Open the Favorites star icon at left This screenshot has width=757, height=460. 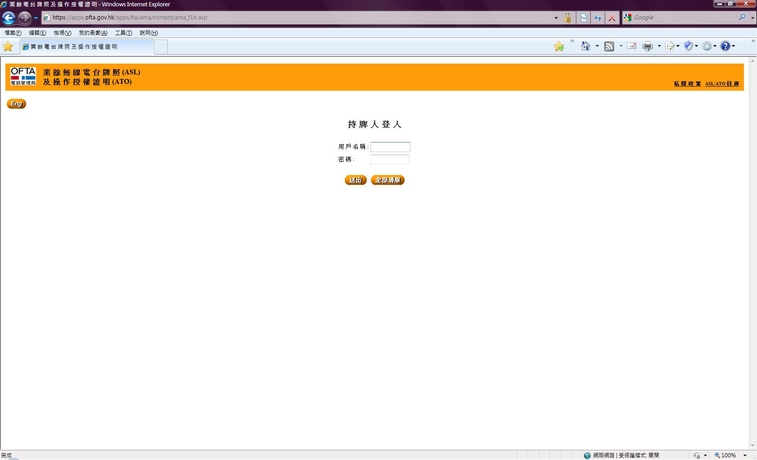pos(8,47)
